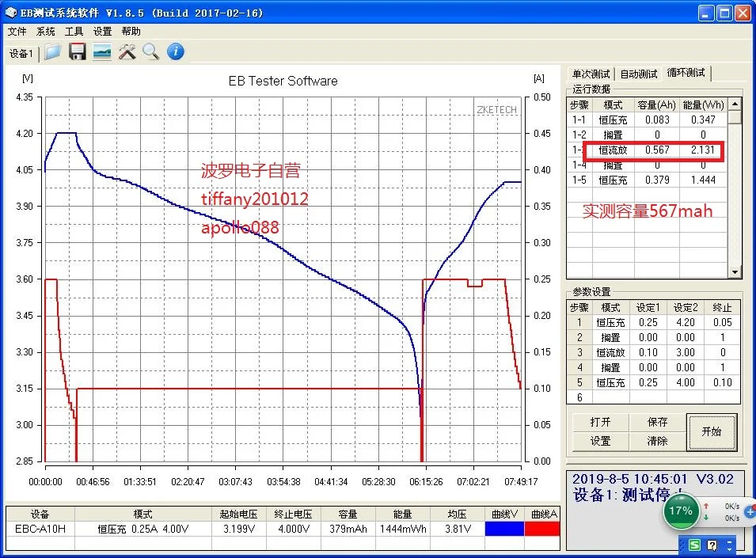Click the 4.000V end voltage cell
The height and width of the screenshot is (558, 756).
point(293,529)
